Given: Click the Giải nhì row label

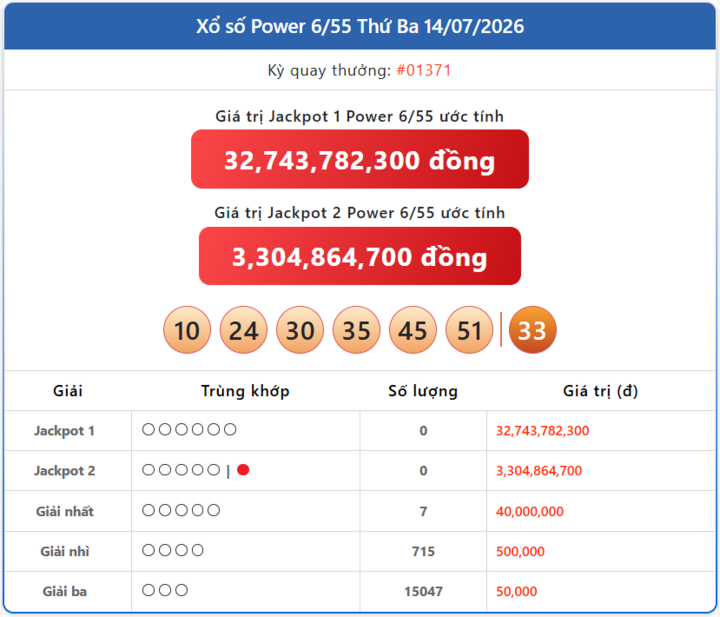Looking at the screenshot, I should tap(65, 551).
